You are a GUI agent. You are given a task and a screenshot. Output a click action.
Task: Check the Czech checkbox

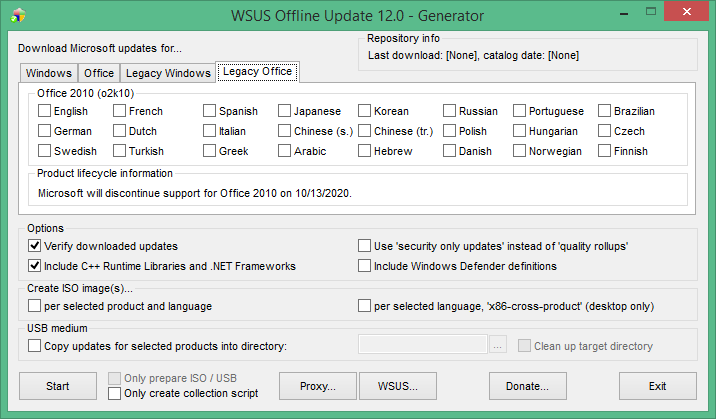coord(604,131)
